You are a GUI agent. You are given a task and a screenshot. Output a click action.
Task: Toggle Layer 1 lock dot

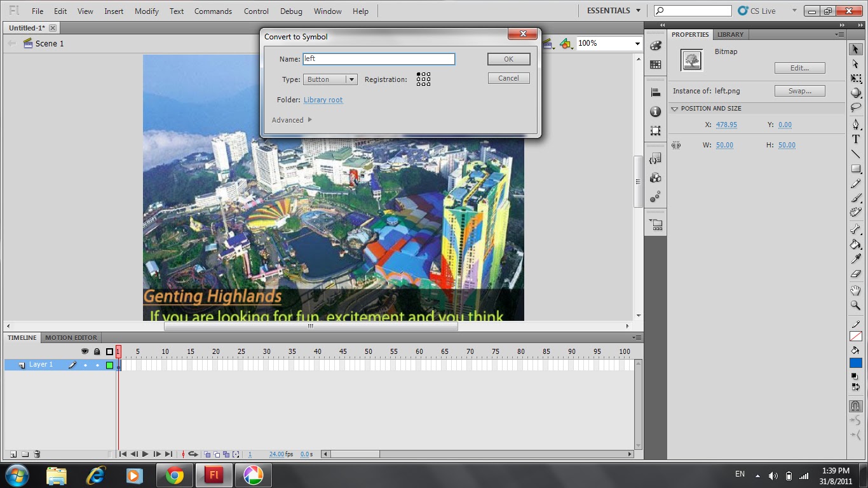coord(97,365)
